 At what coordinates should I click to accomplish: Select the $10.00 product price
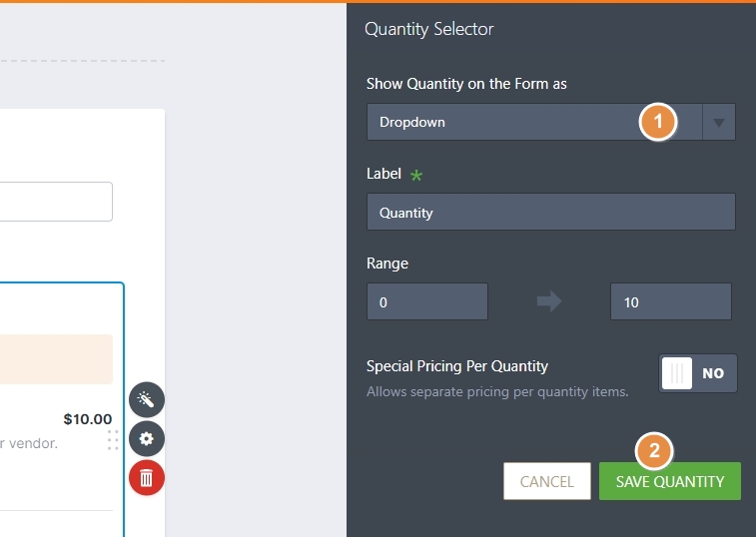pos(88,419)
